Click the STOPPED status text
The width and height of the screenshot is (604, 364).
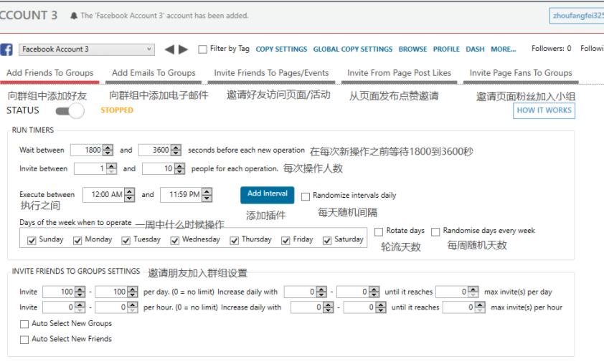[117, 110]
